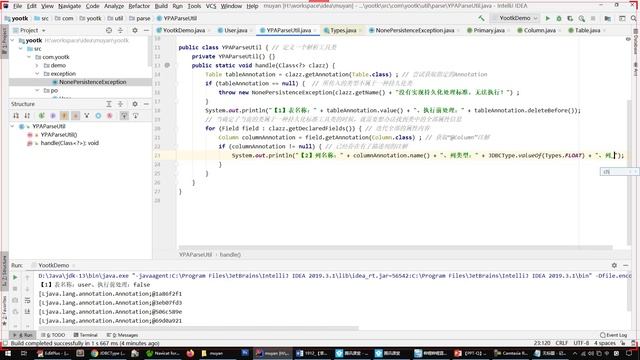Viewport: 640px width, 360px height.
Task: Collapse the exception package node
Action: point(37,74)
